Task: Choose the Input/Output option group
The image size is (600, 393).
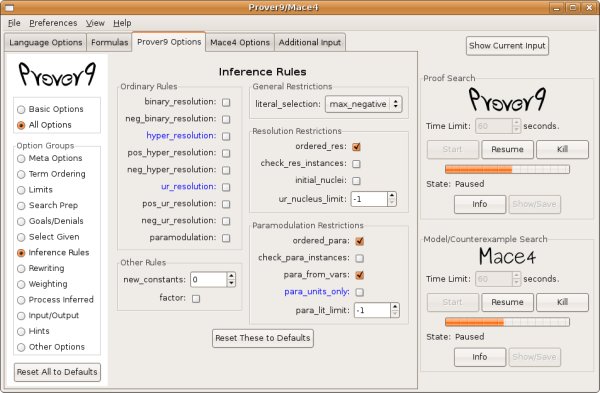Action: [x=21, y=316]
